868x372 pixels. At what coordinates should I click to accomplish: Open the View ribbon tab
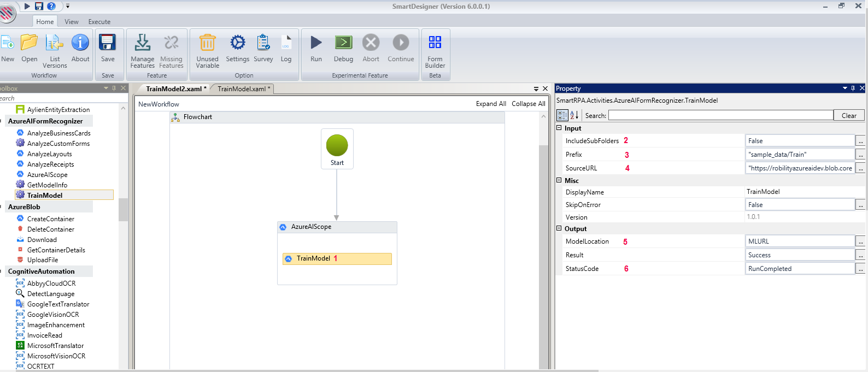[72, 22]
